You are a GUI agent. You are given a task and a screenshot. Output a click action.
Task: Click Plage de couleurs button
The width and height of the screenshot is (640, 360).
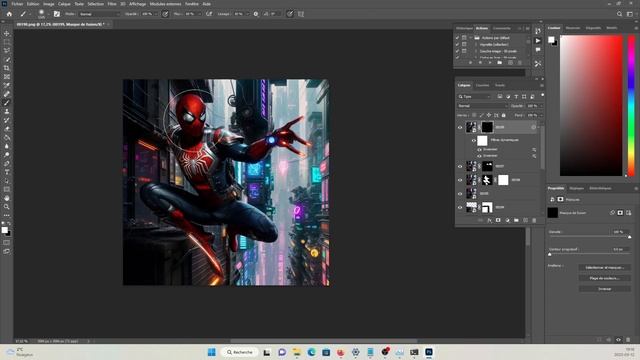pos(604,278)
